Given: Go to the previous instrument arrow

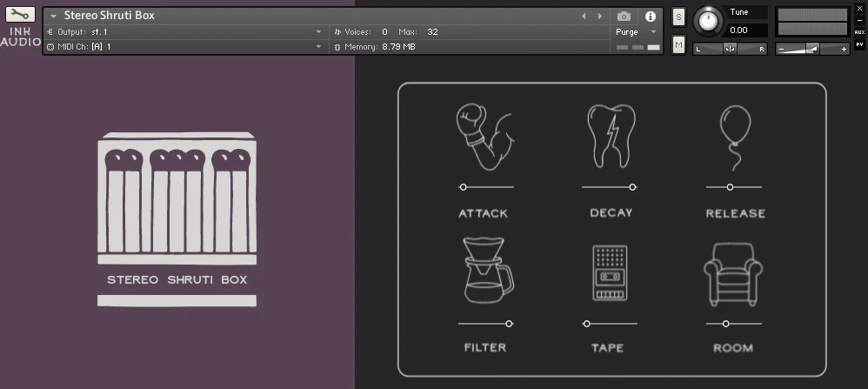Looking at the screenshot, I should 583,16.
